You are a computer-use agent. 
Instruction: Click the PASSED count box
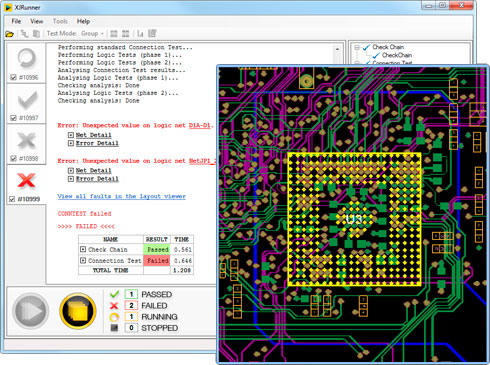tap(131, 294)
